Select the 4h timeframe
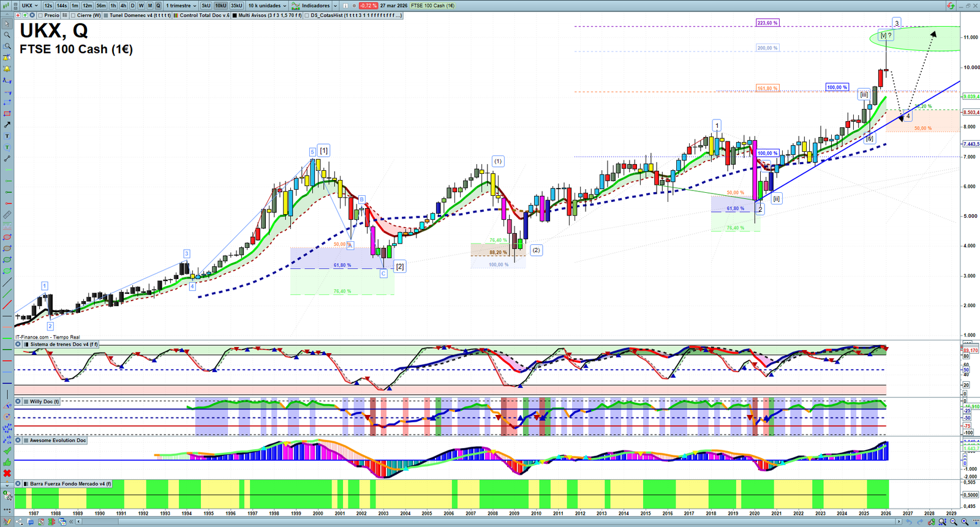This screenshot has height=527, width=980. (123, 6)
